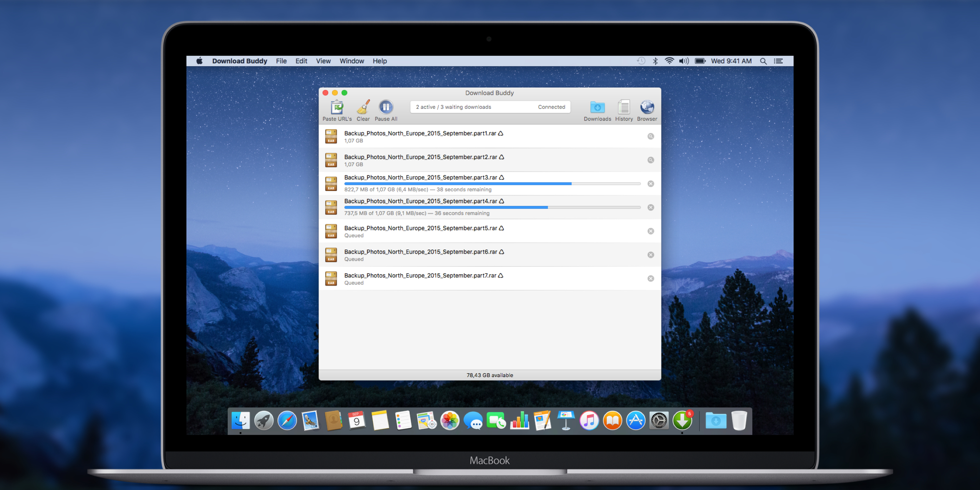The image size is (980, 490).
Task: Click the battery icon in menu bar
Action: pyautogui.click(x=700, y=61)
